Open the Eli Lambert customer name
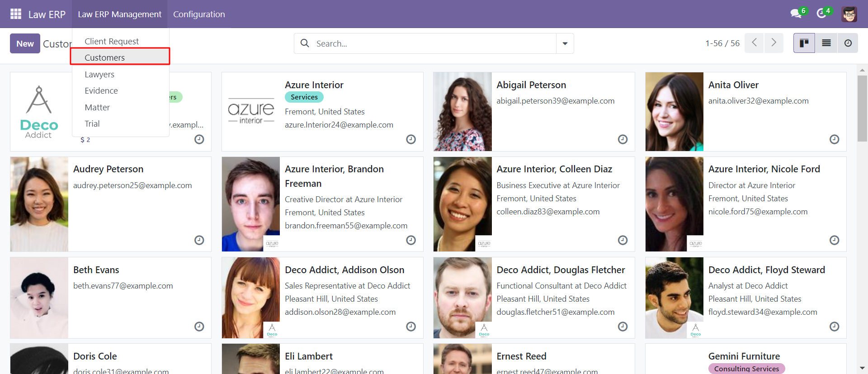868x374 pixels. pyautogui.click(x=309, y=356)
